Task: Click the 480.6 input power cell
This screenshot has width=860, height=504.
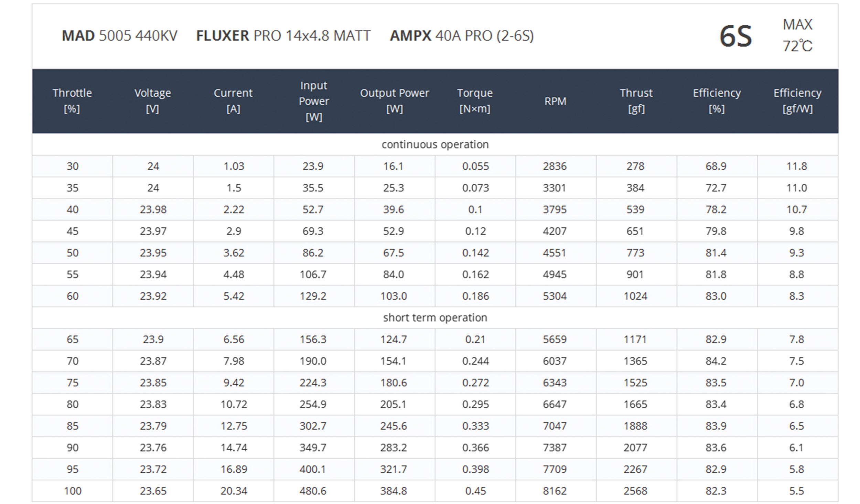Action: 313,491
